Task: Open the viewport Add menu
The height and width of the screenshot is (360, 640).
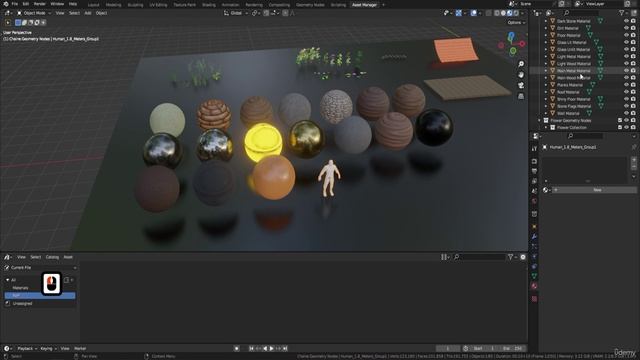Action: point(88,13)
